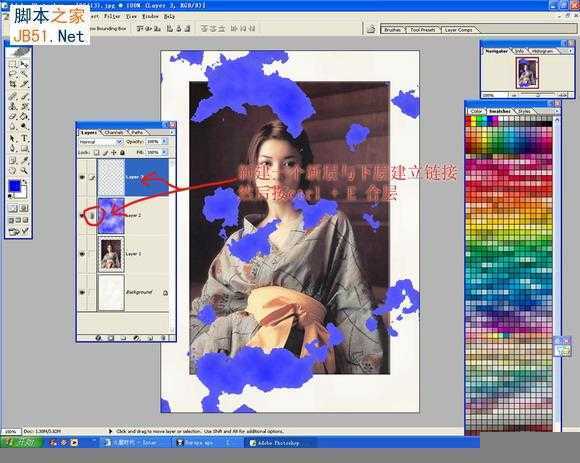Switch to the Color tab

click(x=476, y=111)
